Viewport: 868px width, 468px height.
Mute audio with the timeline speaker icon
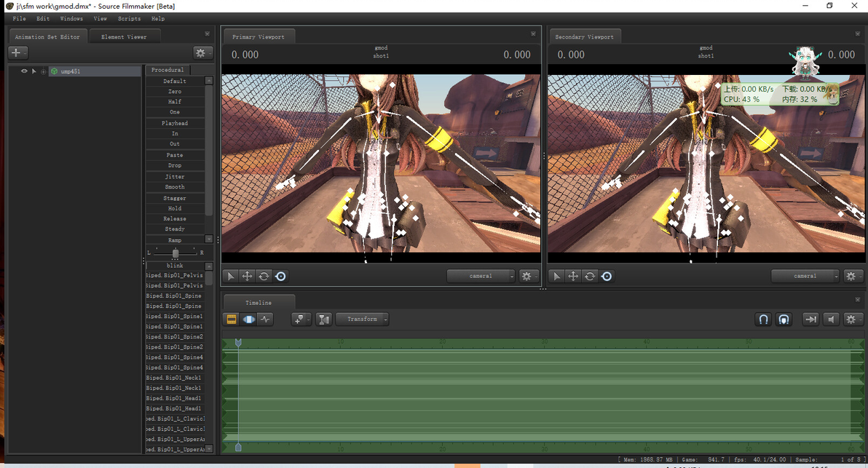(831, 319)
